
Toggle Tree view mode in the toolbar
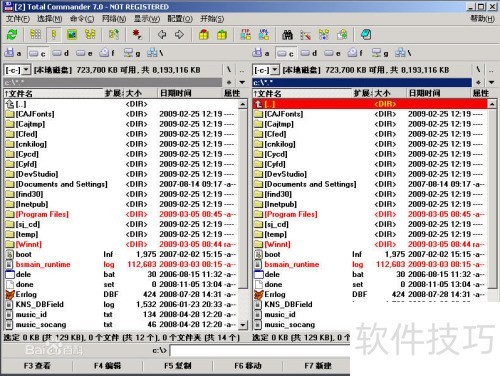[x=90, y=35]
